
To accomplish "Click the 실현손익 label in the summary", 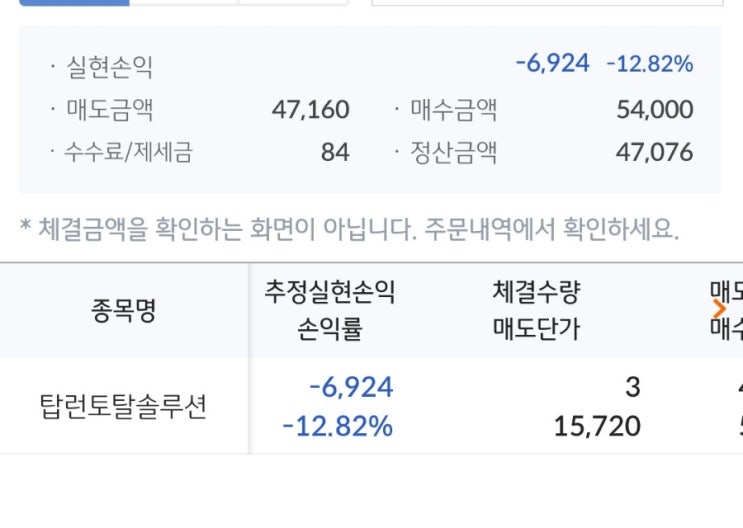I will pos(110,67).
